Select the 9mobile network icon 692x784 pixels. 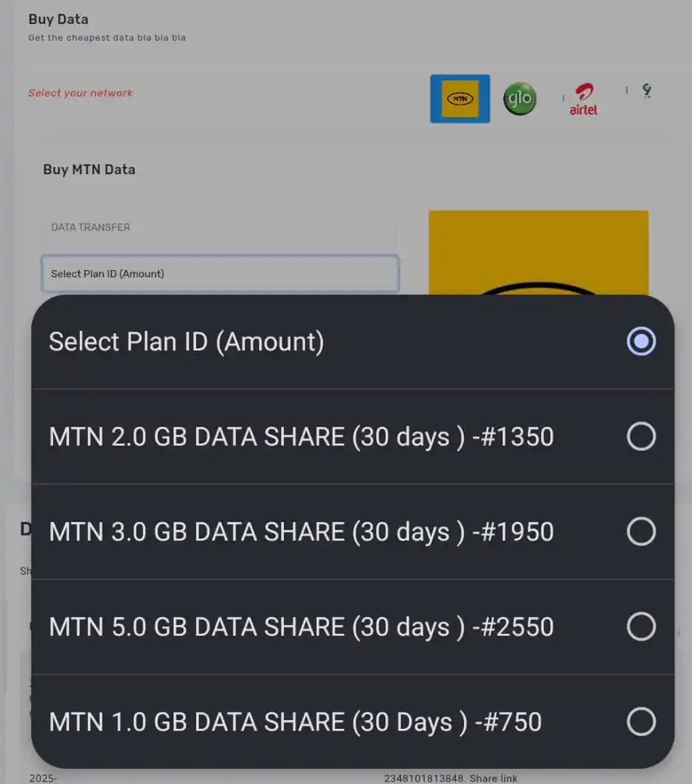(x=647, y=91)
